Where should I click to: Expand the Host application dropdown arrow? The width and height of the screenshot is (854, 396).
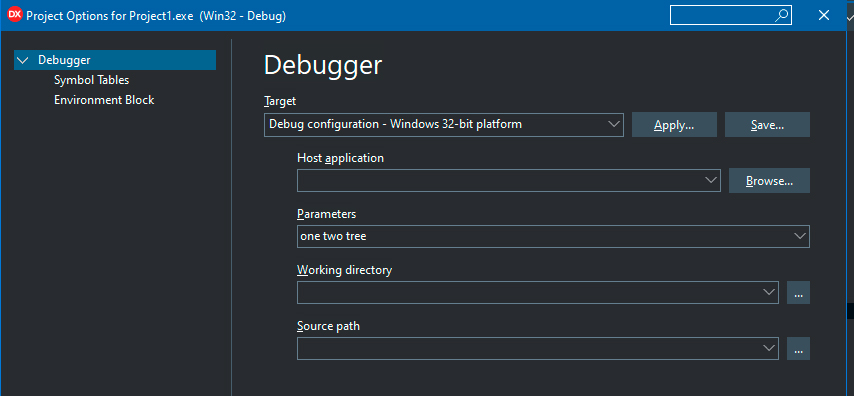click(711, 180)
